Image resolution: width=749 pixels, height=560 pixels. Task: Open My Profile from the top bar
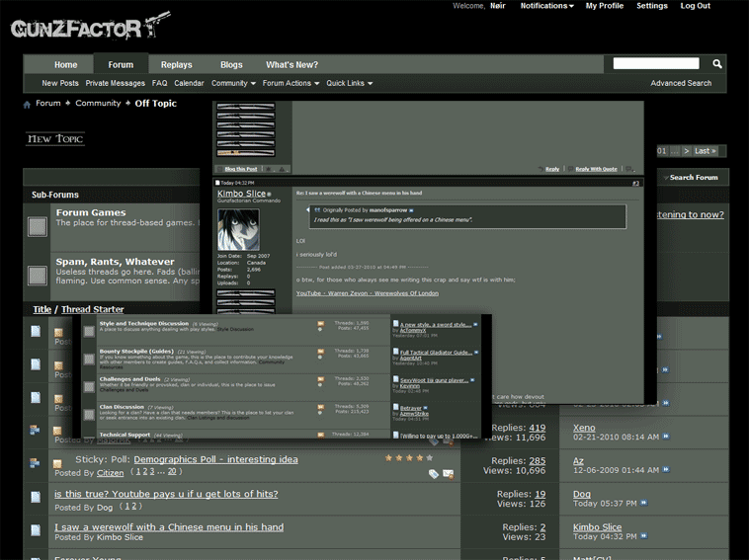tap(605, 6)
